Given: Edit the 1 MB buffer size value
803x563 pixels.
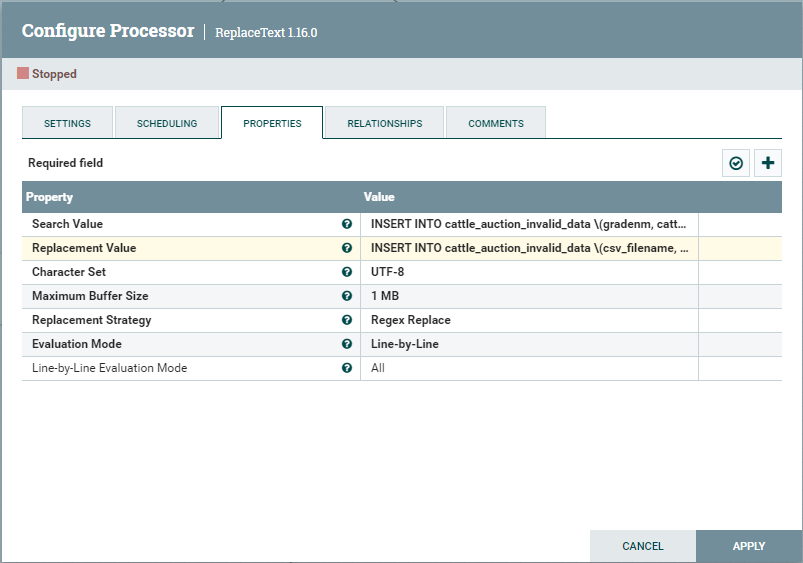Looking at the screenshot, I should coord(385,296).
